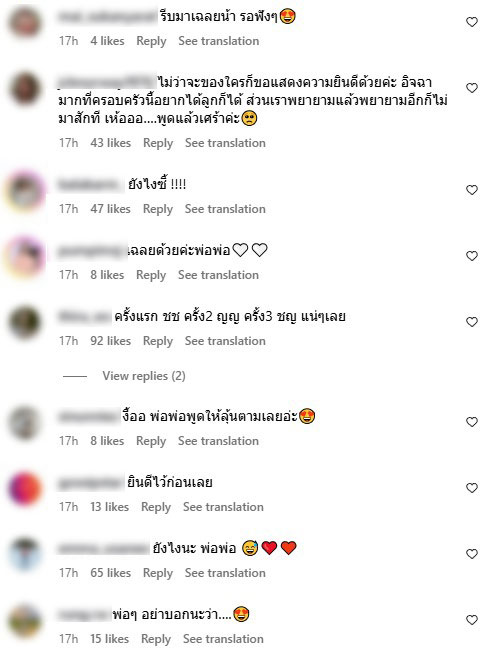Screen dimensions: 487x668
Task: Like the comment with 47 likes
Action: pyautogui.click(x=472, y=190)
